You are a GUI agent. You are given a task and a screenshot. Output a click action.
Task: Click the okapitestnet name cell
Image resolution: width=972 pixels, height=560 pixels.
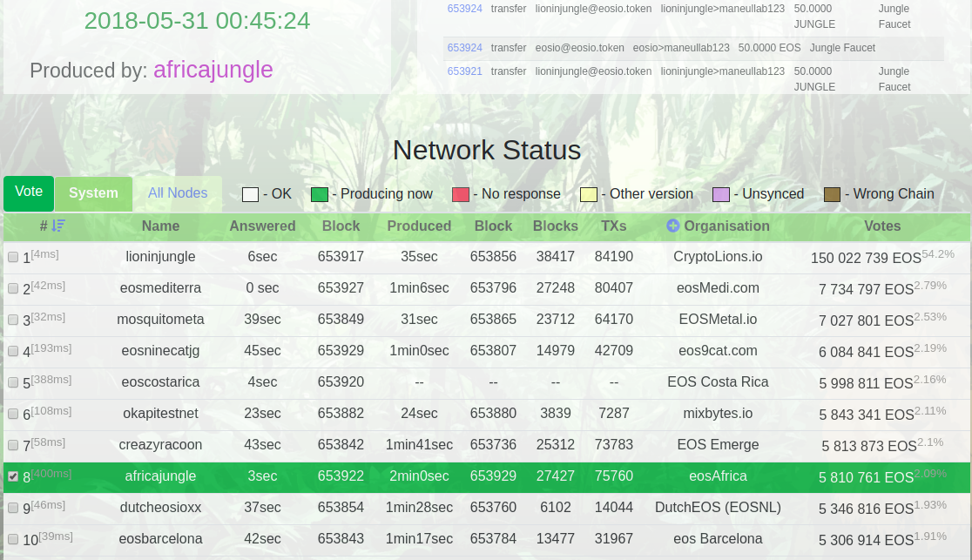[160, 414]
